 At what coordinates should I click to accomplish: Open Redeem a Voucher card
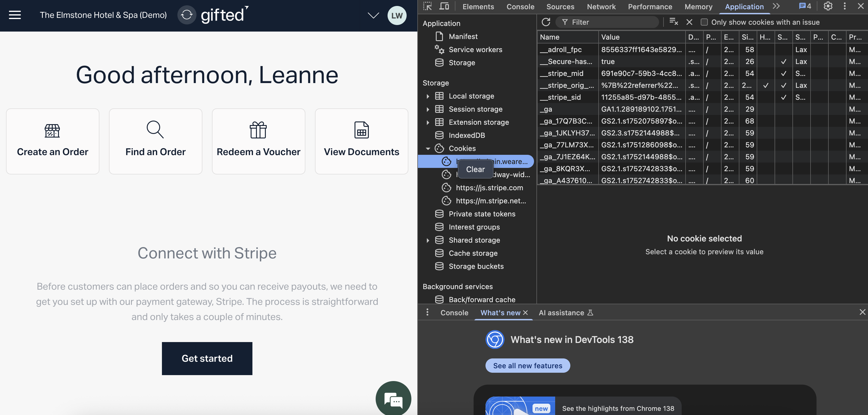[x=258, y=141]
